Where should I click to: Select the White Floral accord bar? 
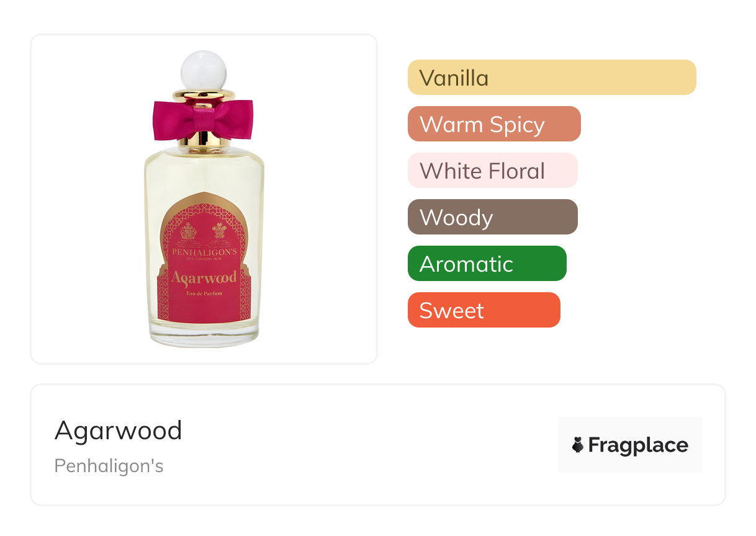pyautogui.click(x=493, y=171)
